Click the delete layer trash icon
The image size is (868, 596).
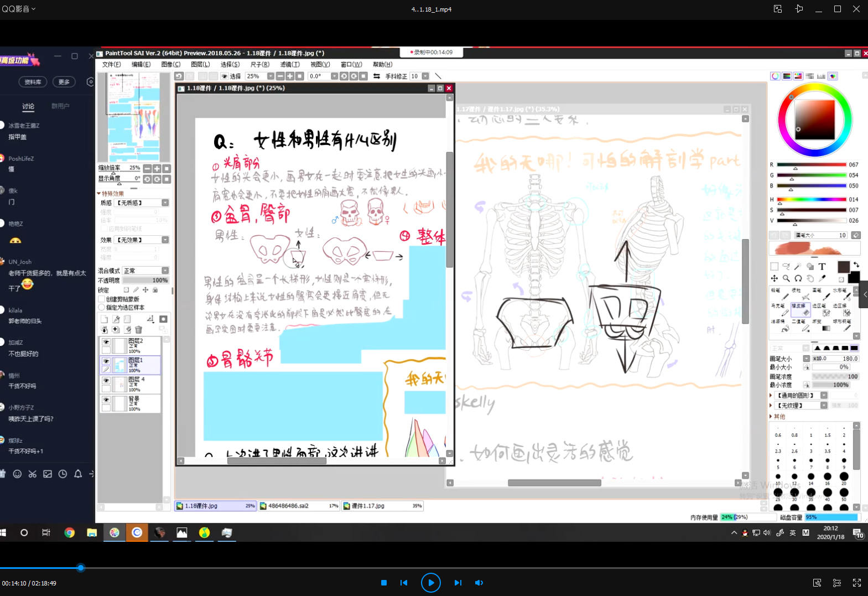click(x=138, y=330)
